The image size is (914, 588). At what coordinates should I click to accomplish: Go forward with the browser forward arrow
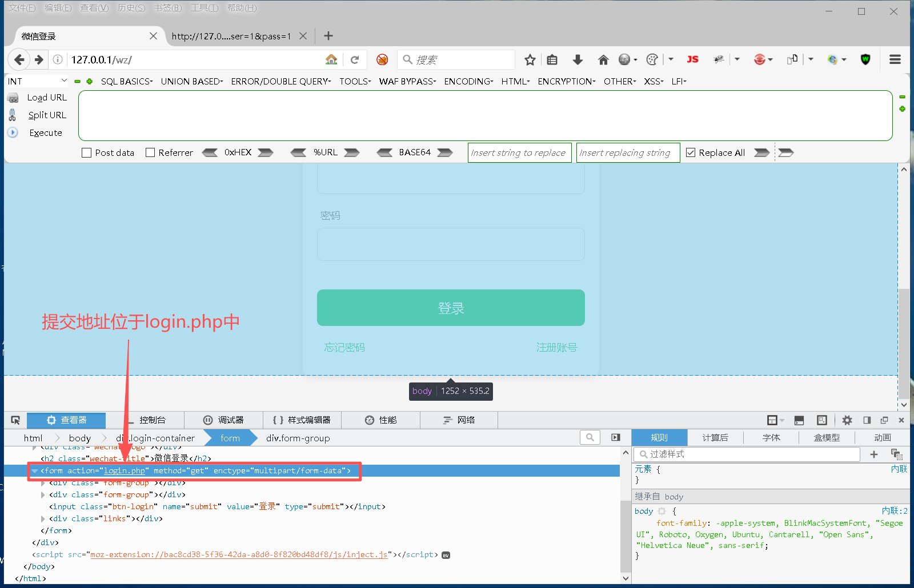tap(39, 59)
